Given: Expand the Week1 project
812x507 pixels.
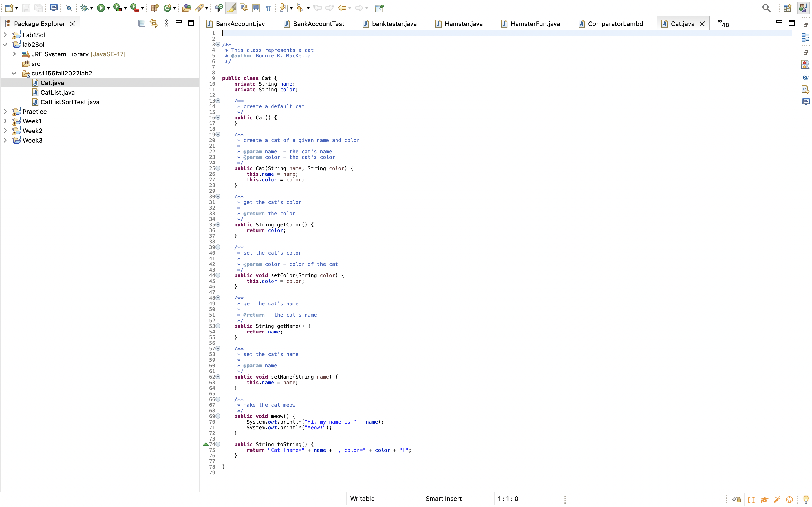Looking at the screenshot, I should coord(5,121).
